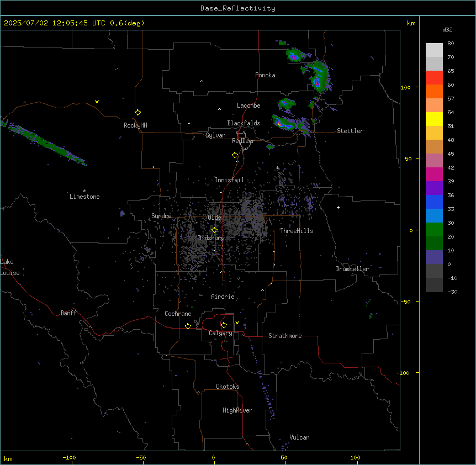Click the yellow diamond marker below Cochrane
This screenshot has height=465, width=476.
pos(188,326)
